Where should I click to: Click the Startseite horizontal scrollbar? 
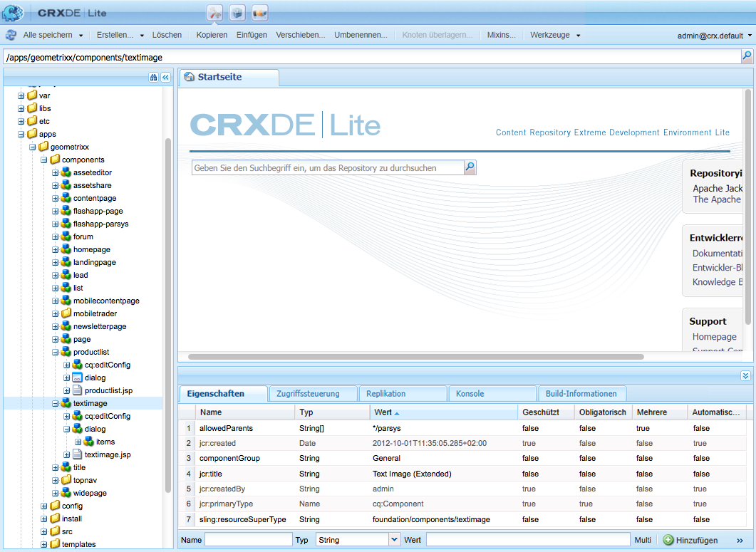pos(415,357)
